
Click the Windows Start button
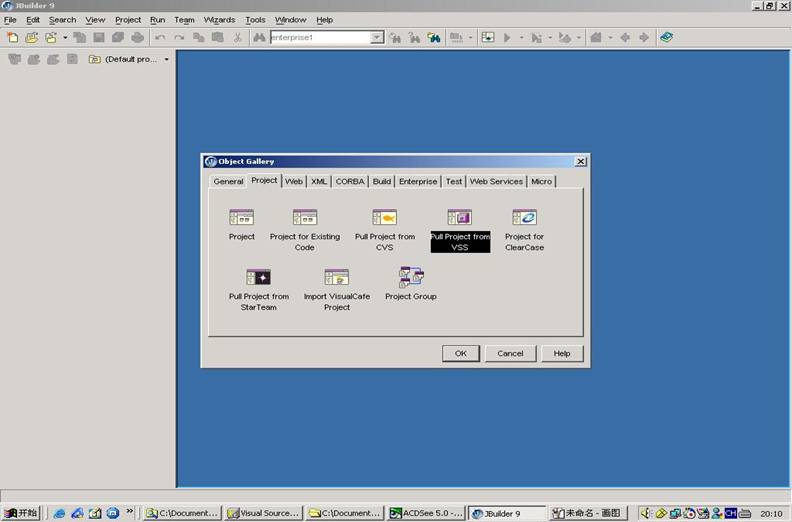point(21,513)
